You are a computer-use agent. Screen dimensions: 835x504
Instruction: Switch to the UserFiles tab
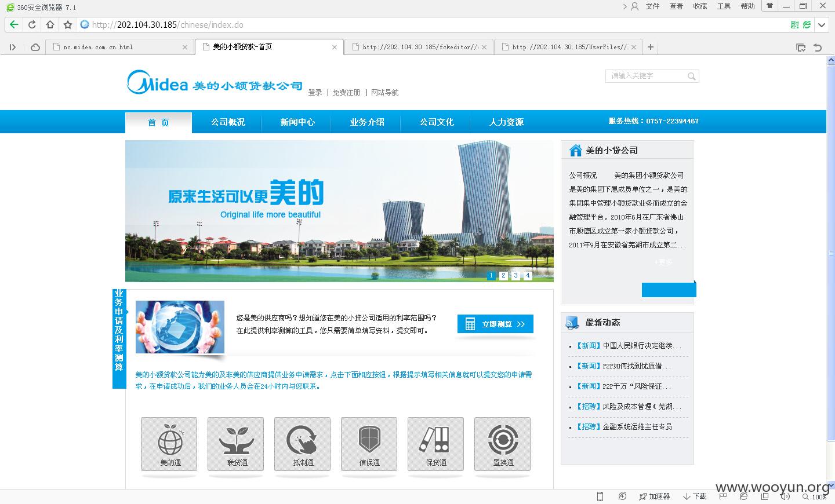(568, 48)
